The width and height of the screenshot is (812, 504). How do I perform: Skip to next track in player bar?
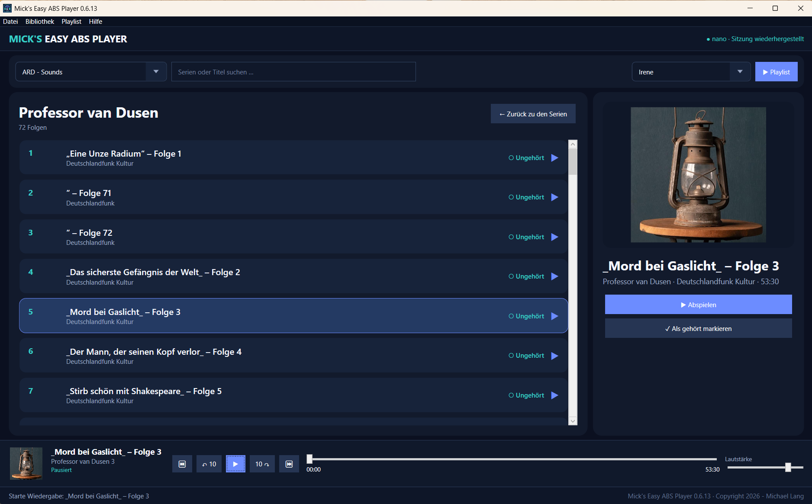(289, 464)
